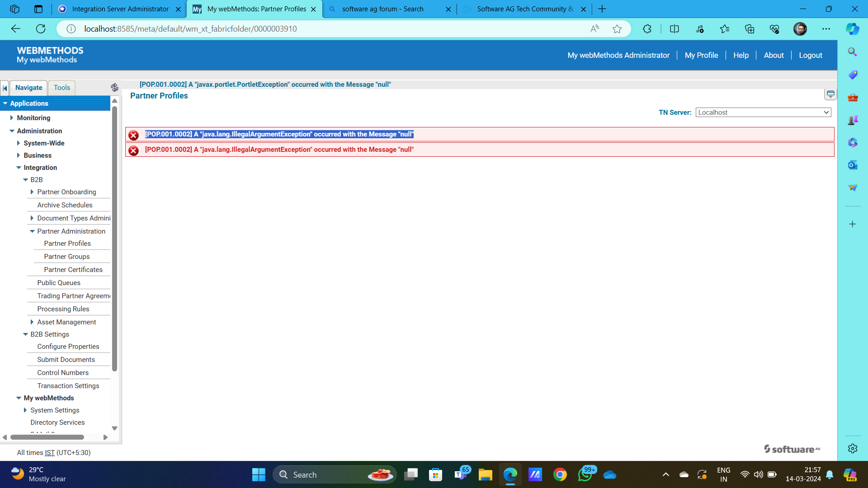Click the error icon on the first message
Screen dimensions: 868x488
pos(133,135)
